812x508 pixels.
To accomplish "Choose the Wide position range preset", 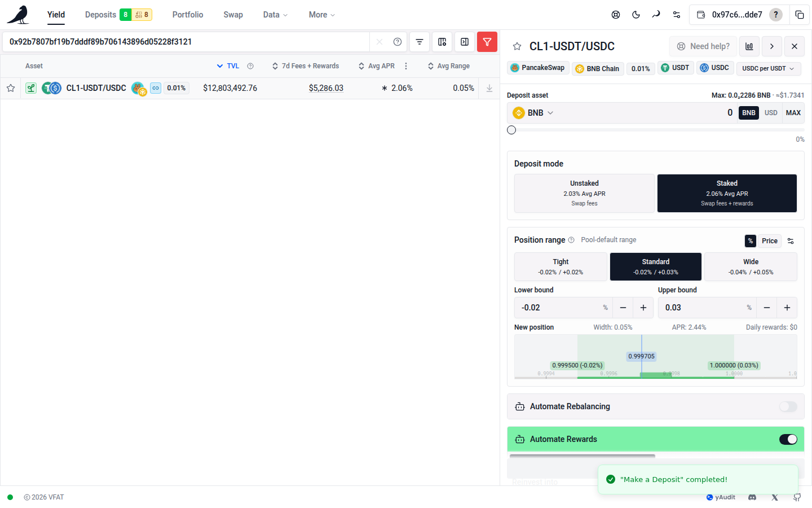I will [x=751, y=266].
